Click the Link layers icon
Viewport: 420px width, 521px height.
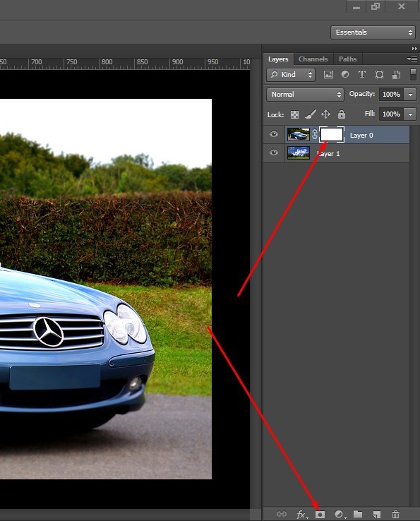(x=282, y=515)
